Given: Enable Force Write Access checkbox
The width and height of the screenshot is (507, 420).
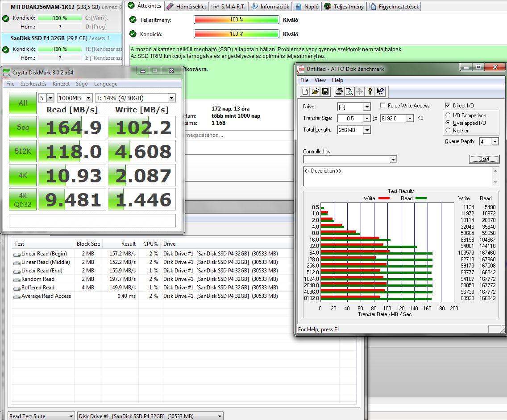Looking at the screenshot, I should 382,105.
